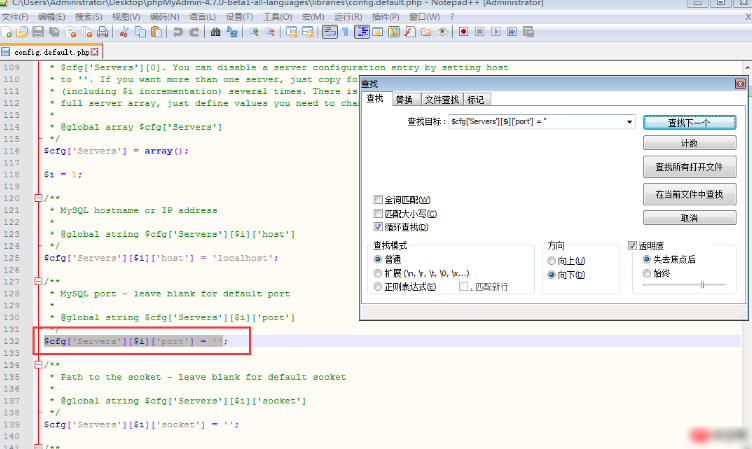Collapse the comment block at line 127
Viewport: 752px width, 449px height.
38,282
